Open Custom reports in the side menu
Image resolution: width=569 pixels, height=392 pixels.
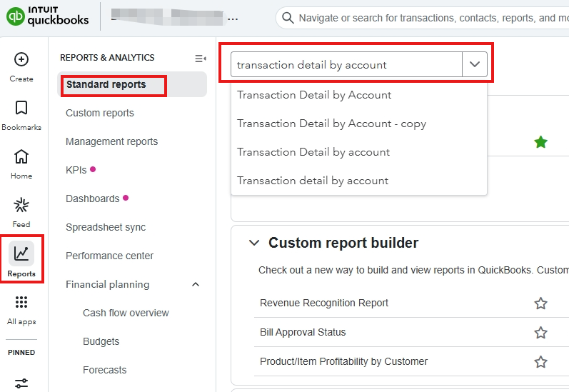(100, 113)
